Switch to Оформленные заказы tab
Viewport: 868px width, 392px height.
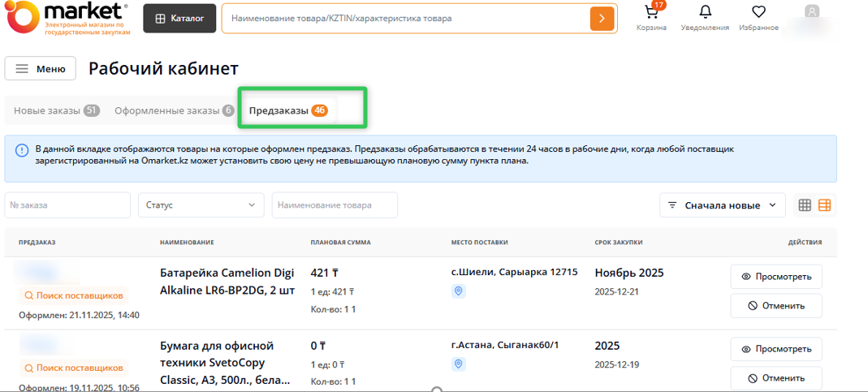174,110
